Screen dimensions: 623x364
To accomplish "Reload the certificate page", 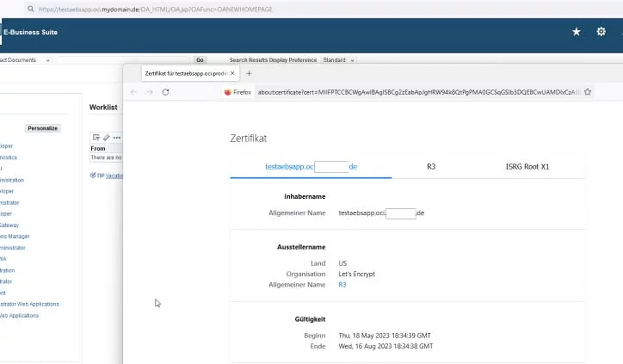I will click(x=166, y=92).
